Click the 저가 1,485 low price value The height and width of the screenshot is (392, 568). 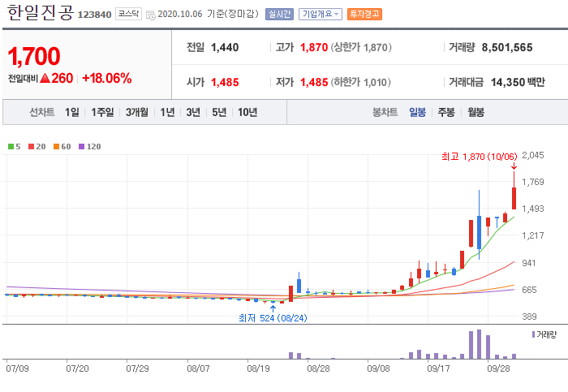tap(314, 82)
